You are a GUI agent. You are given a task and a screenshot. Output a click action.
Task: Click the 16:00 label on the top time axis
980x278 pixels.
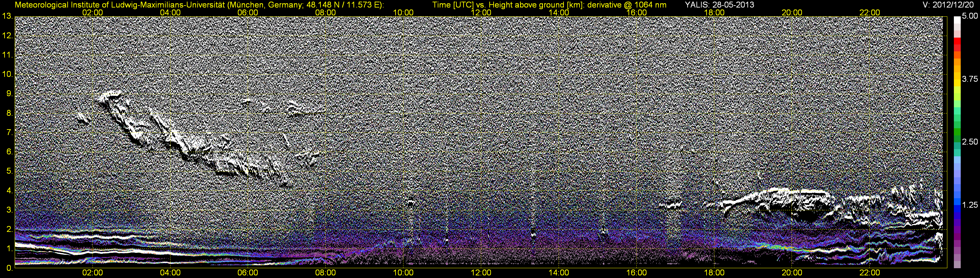(636, 12)
